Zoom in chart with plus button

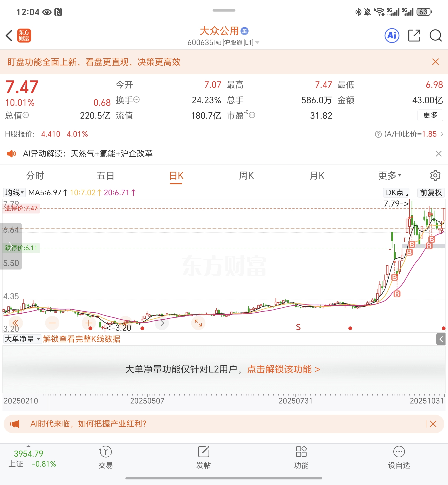point(89,323)
